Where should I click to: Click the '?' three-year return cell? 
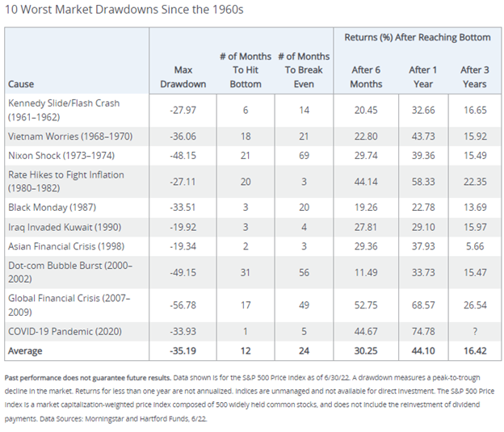point(475,331)
